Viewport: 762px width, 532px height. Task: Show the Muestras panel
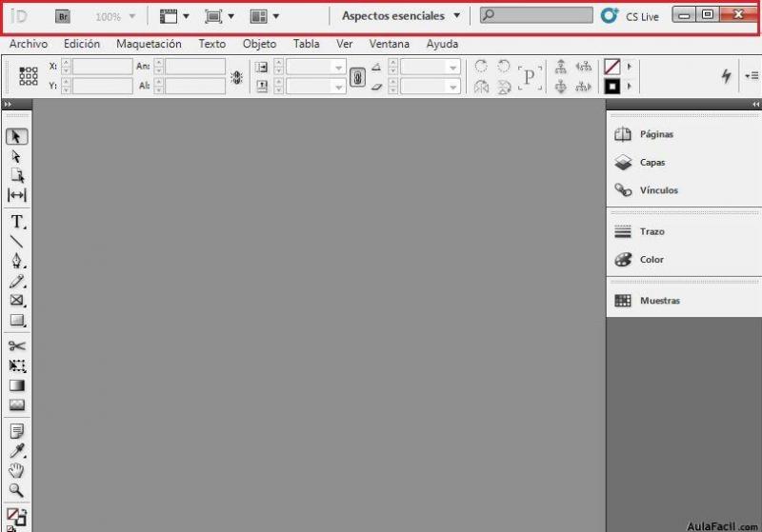pyautogui.click(x=659, y=301)
